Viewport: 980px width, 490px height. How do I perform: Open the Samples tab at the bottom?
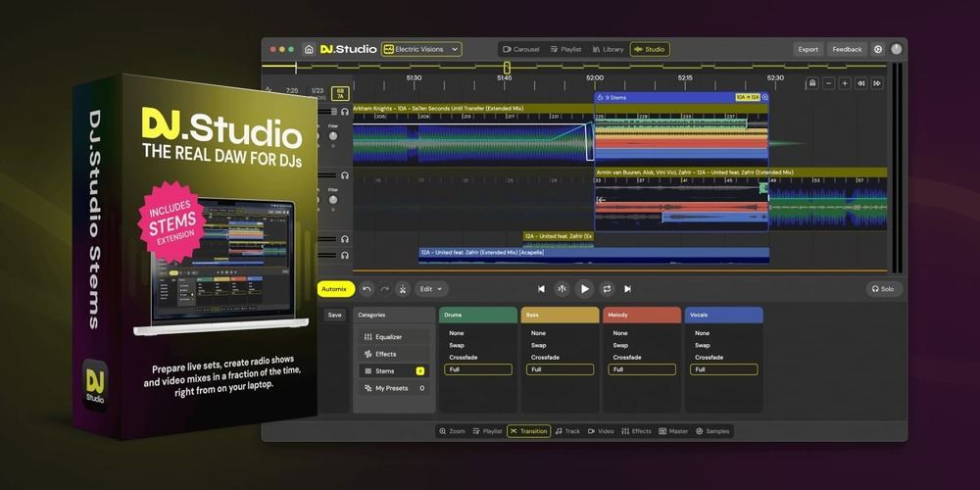tap(712, 431)
